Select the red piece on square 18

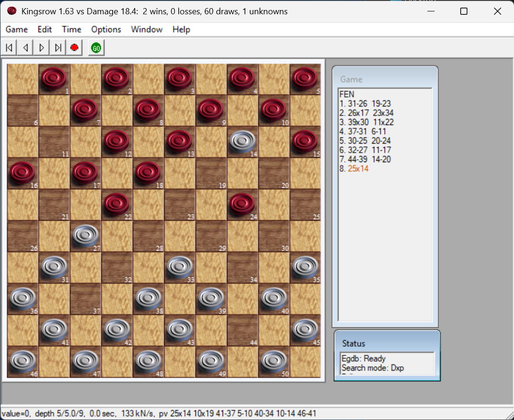coord(148,173)
